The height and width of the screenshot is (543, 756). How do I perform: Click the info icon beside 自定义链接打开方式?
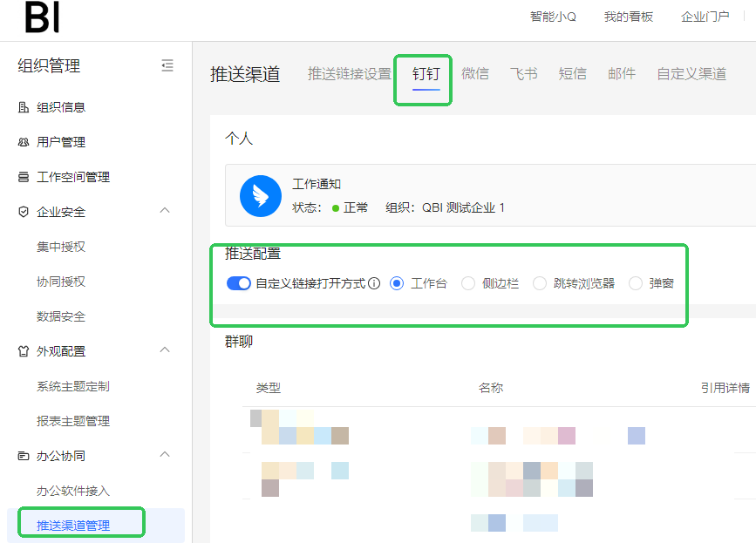pos(374,283)
